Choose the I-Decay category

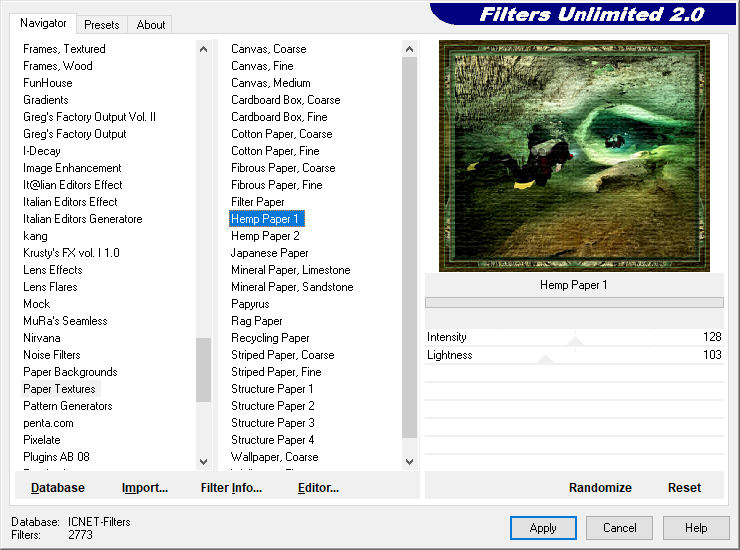(42, 151)
